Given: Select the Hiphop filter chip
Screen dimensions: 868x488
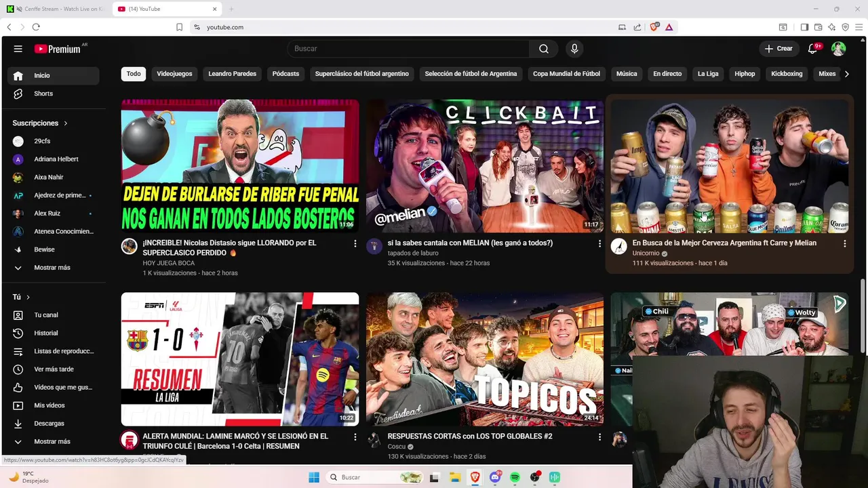Looking at the screenshot, I should click(x=745, y=74).
